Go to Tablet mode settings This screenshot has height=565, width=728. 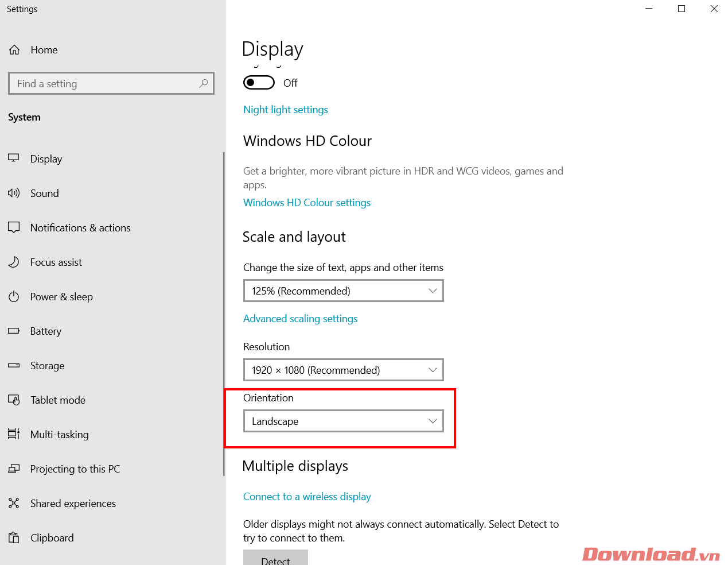point(58,400)
